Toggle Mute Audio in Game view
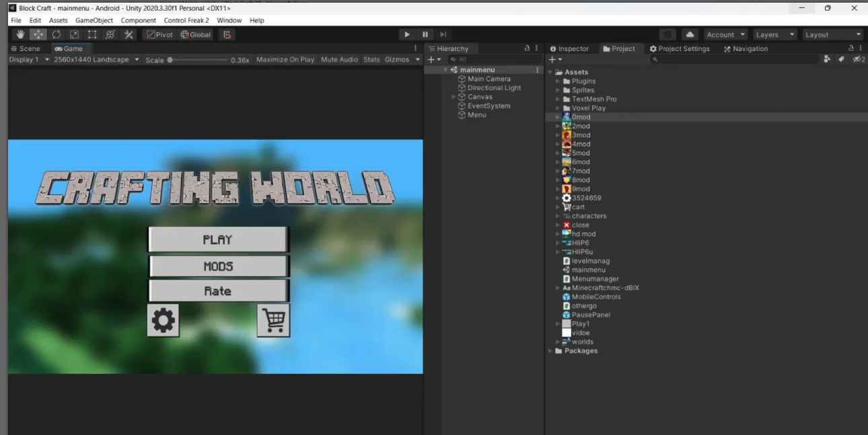868x435 pixels. (339, 60)
